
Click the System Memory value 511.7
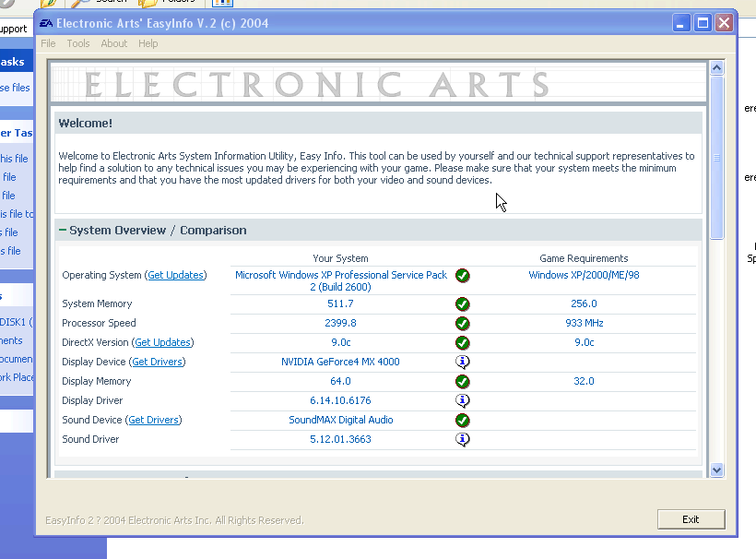point(340,303)
